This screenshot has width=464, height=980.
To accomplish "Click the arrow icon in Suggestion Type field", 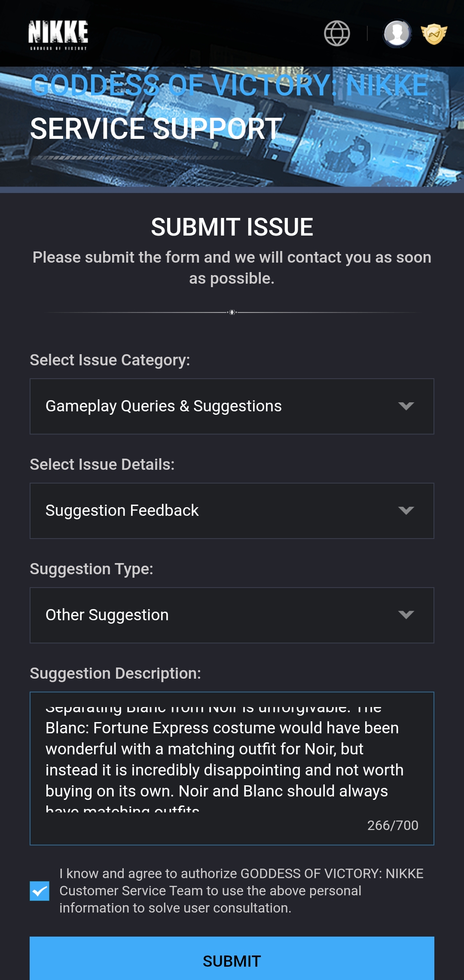I will coord(406,615).
